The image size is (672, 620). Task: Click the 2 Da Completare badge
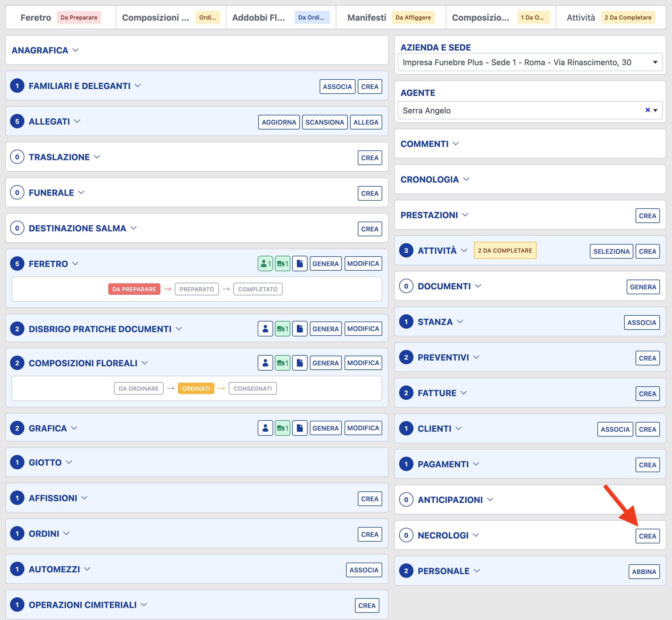(505, 251)
